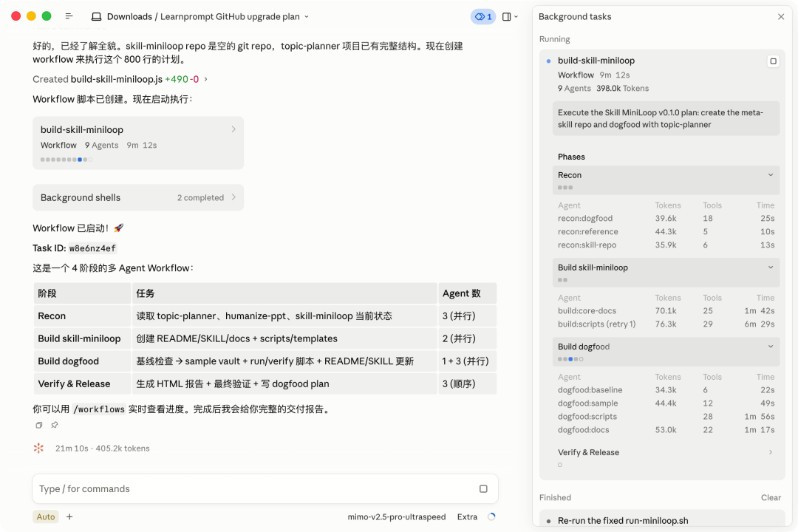
Task: Open the panel layout dropdown
Action: 510,17
